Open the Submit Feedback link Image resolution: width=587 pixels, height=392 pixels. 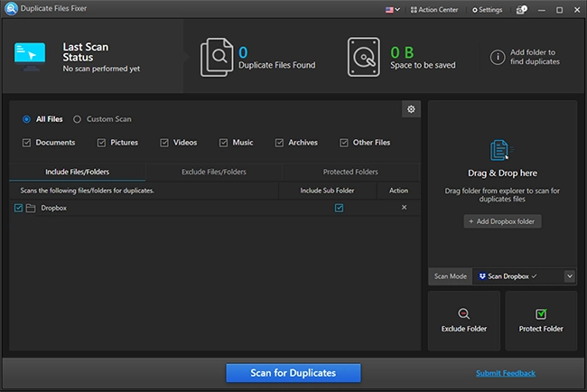coord(506,373)
